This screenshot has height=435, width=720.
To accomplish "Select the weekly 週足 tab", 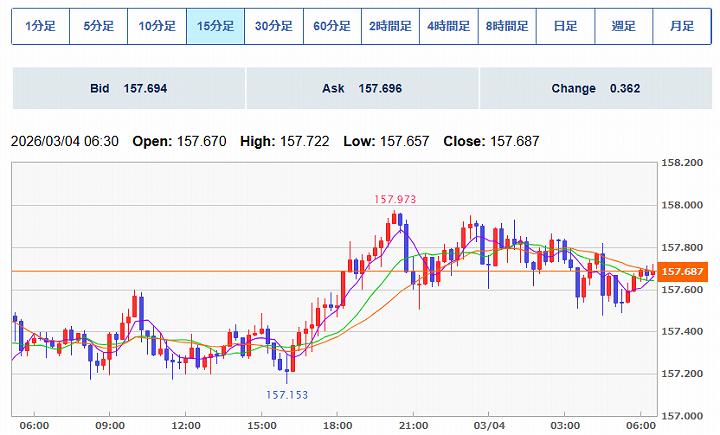I will click(624, 26).
